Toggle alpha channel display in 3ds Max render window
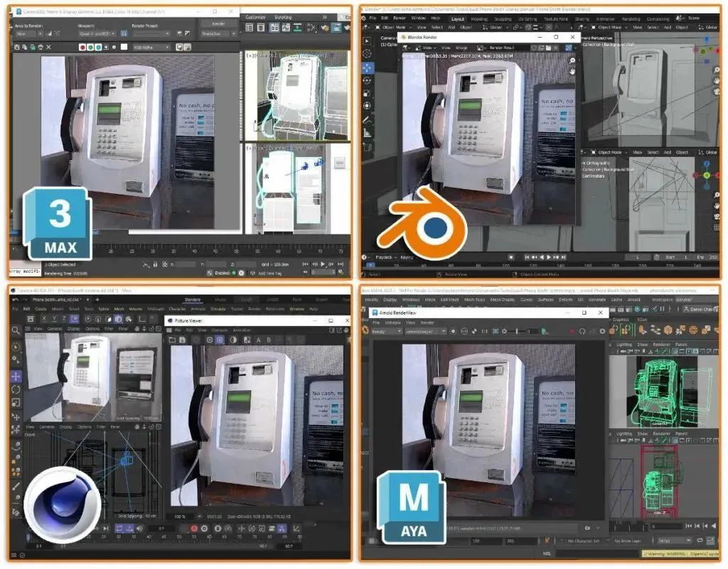728x569 pixels. coord(107,48)
